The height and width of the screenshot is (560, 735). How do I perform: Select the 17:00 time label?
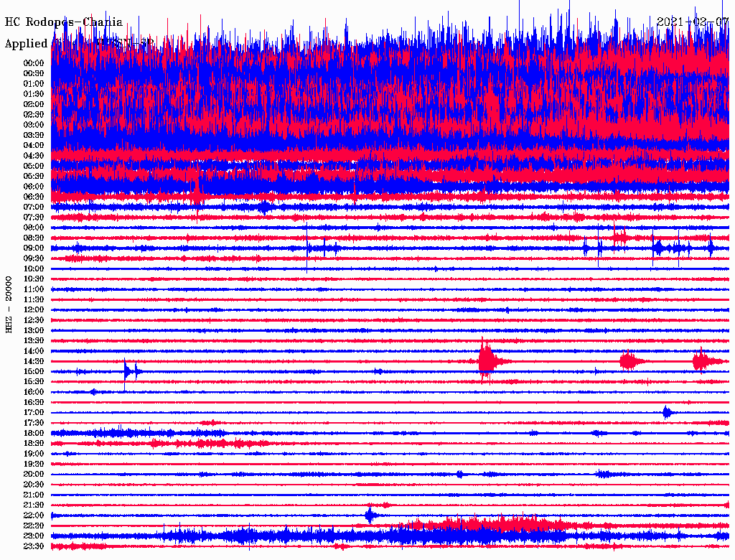33,413
